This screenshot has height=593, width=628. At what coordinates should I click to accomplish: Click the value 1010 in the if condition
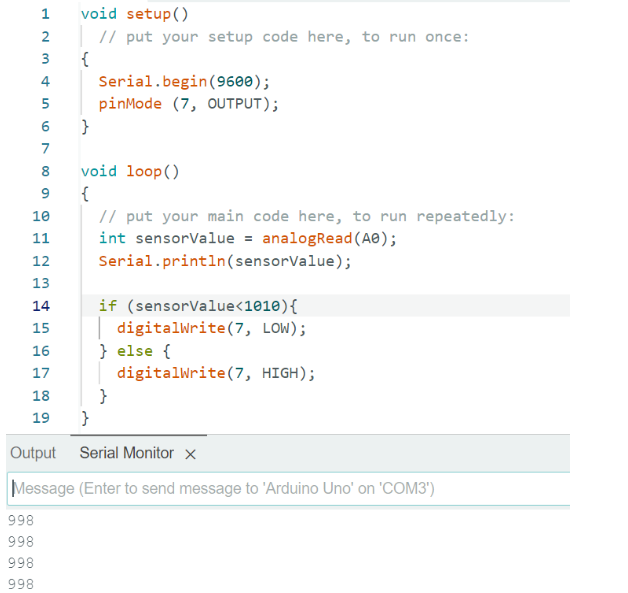(x=262, y=306)
